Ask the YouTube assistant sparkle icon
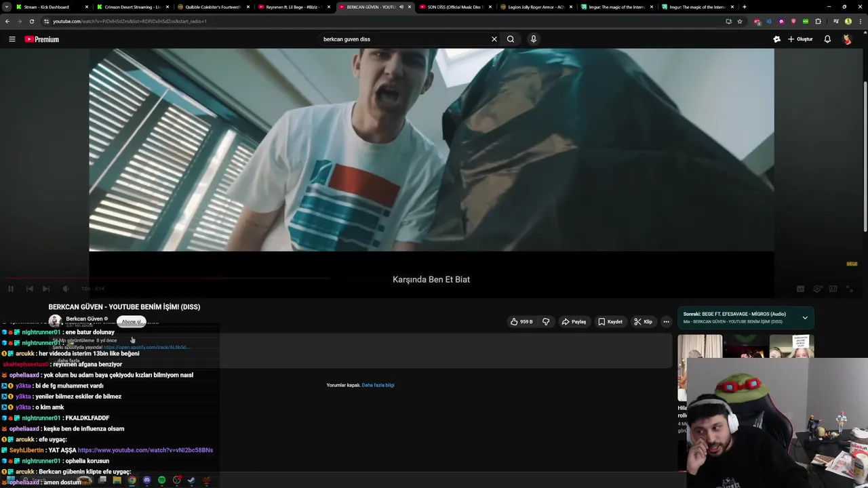This screenshot has width=868, height=488. tap(776, 39)
